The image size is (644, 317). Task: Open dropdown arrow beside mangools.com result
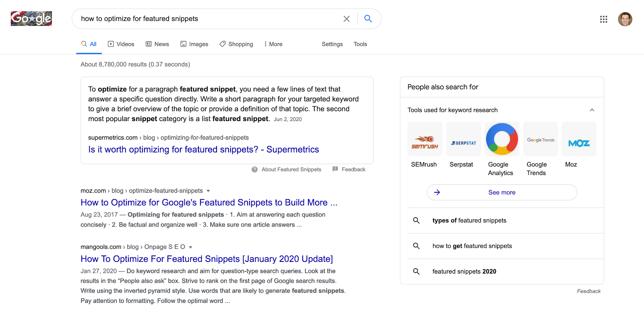pos(190,247)
